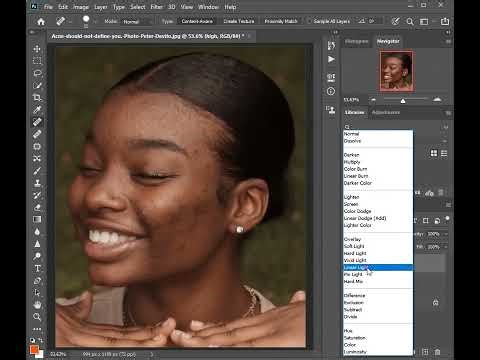Select the Gradient tool
The height and width of the screenshot is (360, 480).
point(37,219)
